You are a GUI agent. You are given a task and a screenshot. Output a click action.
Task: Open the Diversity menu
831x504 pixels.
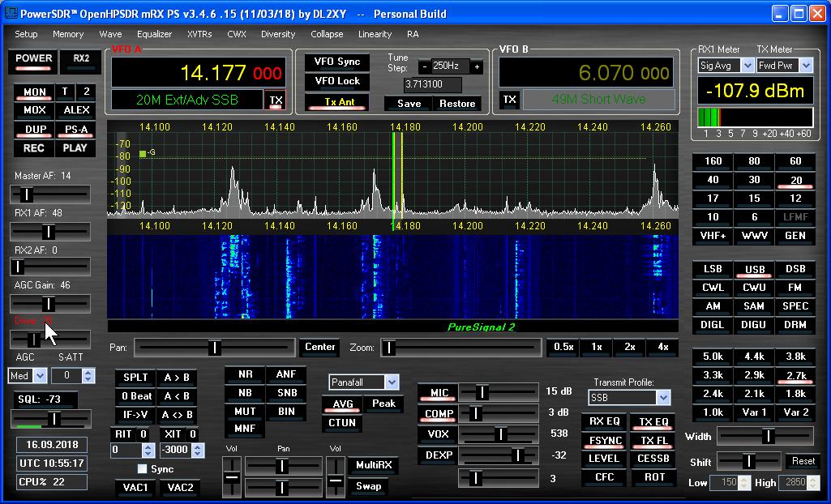pyautogui.click(x=278, y=34)
